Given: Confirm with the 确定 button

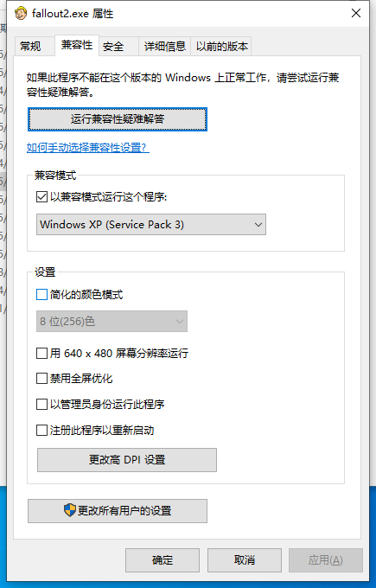Looking at the screenshot, I should [163, 560].
